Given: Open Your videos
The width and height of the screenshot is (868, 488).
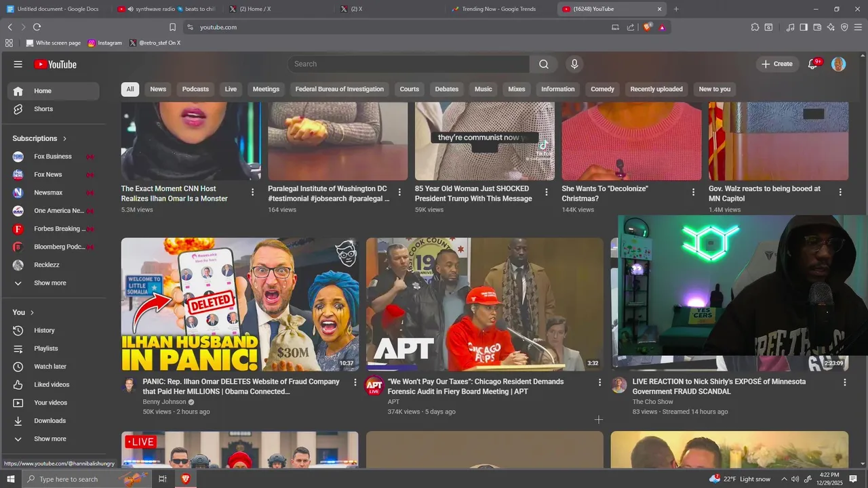Looking at the screenshot, I should click(x=53, y=403).
